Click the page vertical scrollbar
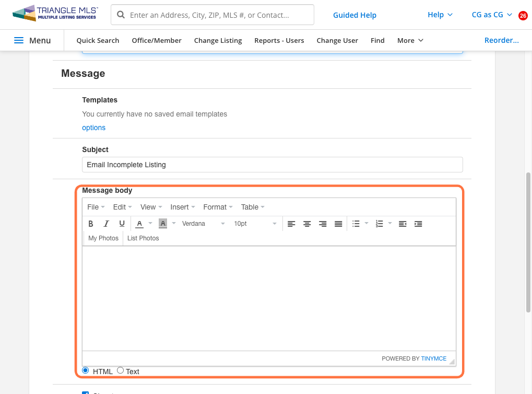 tap(528, 242)
